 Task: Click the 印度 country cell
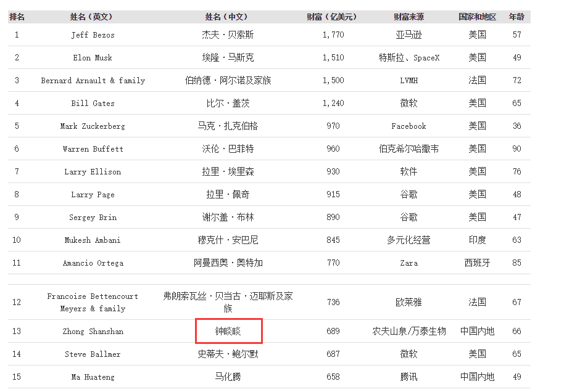pos(477,240)
